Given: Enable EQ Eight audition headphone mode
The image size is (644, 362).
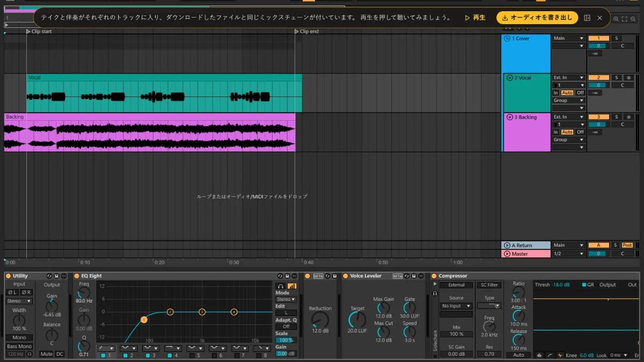Looking at the screenshot, I should pos(281,286).
